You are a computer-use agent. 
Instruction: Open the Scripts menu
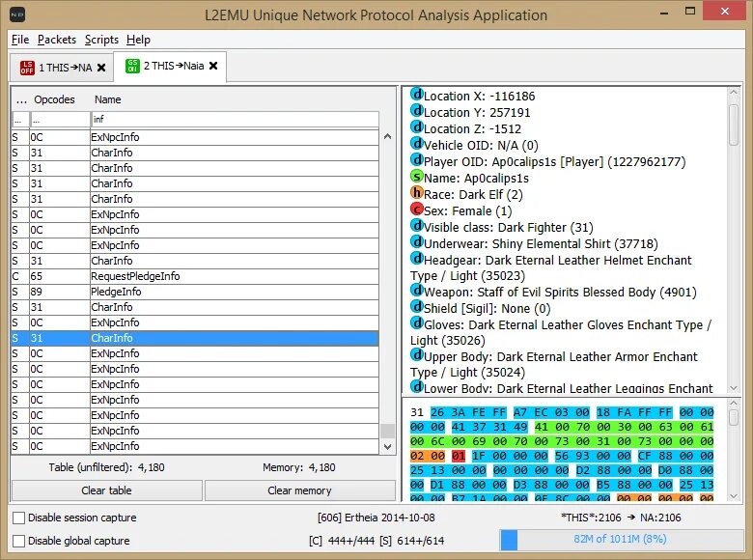101,40
